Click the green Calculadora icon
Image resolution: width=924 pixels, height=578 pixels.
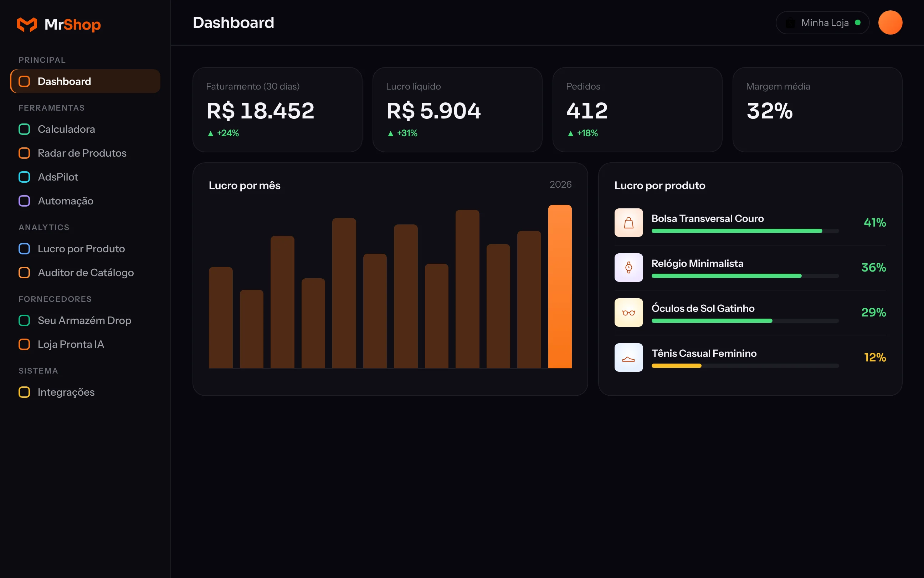click(x=25, y=129)
